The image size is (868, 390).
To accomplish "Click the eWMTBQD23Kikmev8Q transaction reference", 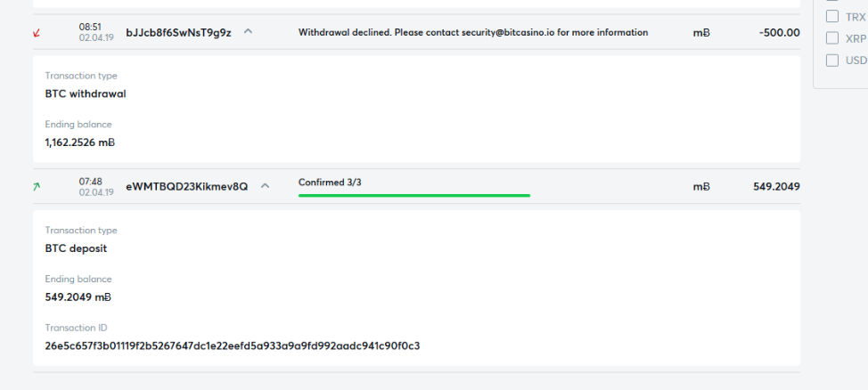I will click(x=187, y=187).
